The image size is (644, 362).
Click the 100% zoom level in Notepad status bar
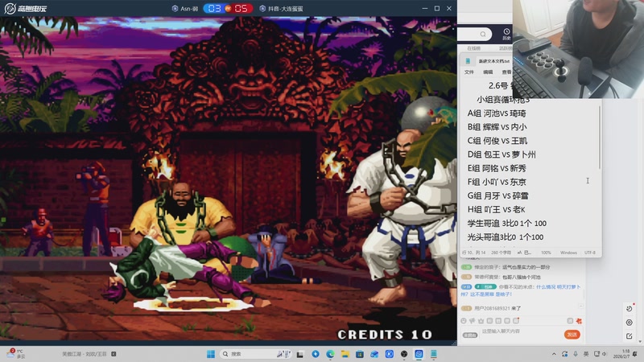point(546,253)
